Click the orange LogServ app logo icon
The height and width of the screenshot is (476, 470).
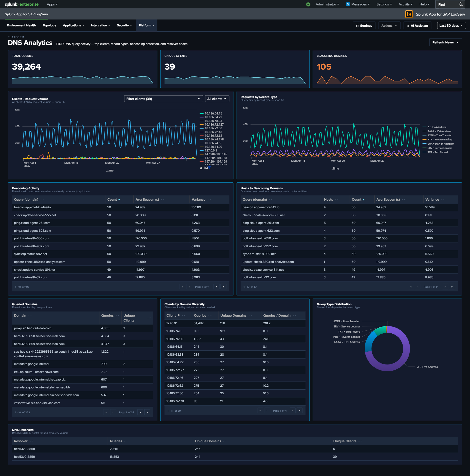[x=409, y=14]
